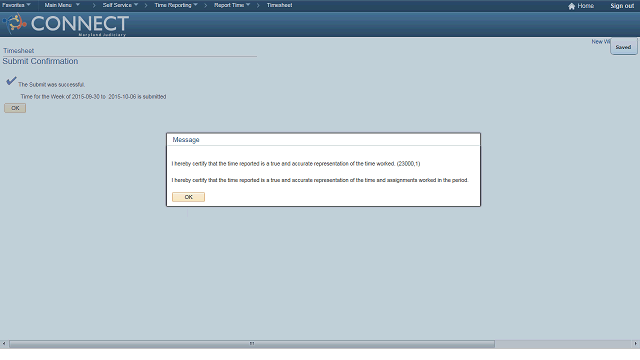Click the Saved notification box

tap(623, 47)
